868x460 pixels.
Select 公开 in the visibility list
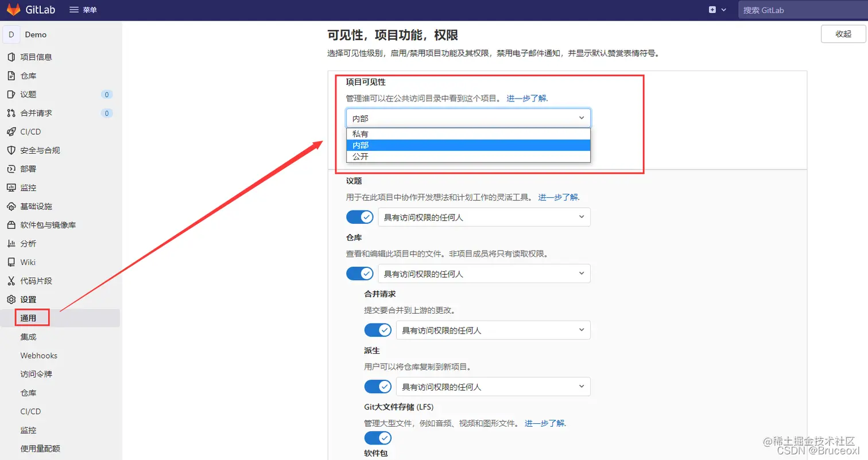[362, 157]
